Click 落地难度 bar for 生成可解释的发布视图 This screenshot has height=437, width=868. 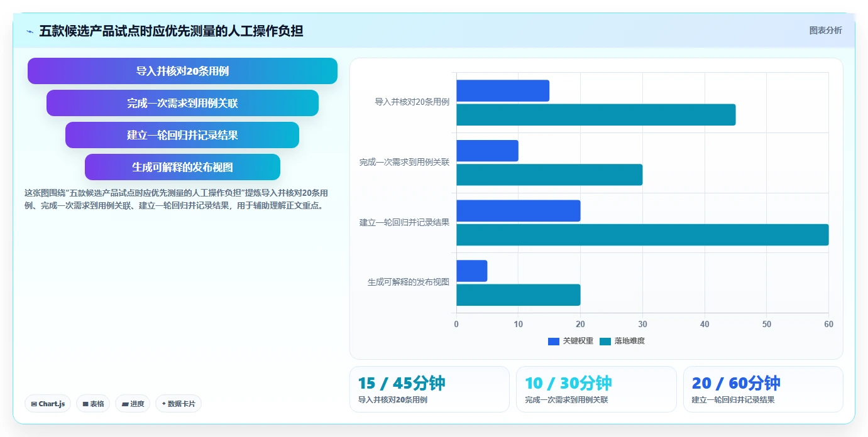pyautogui.click(x=519, y=295)
